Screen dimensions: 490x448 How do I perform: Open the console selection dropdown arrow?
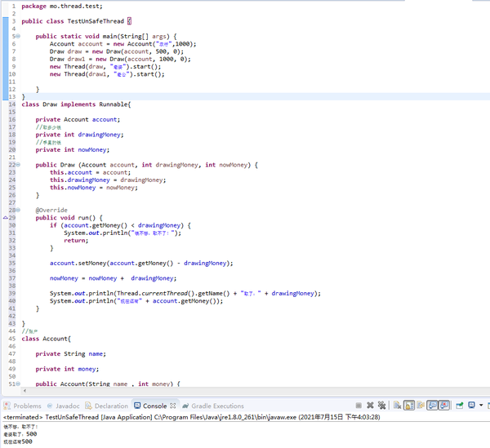point(481,406)
